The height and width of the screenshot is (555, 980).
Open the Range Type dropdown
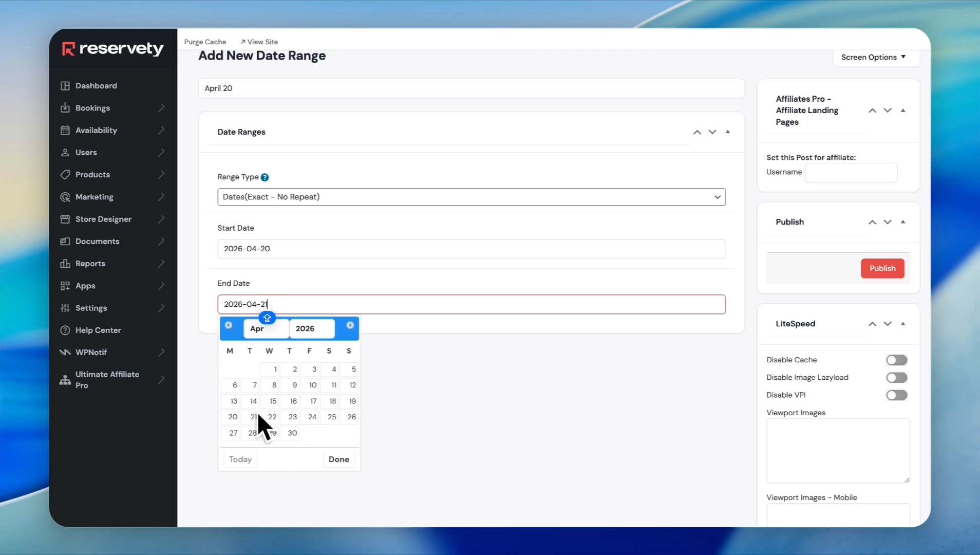[x=471, y=197]
